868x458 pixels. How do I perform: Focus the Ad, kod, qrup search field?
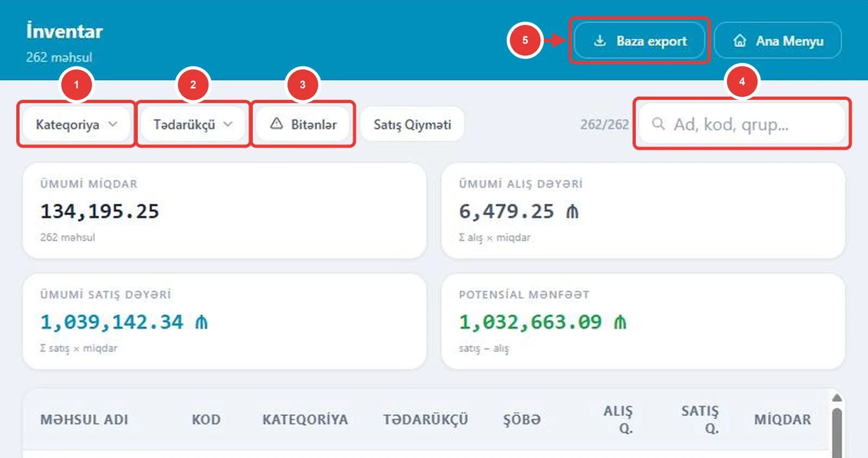tap(742, 124)
